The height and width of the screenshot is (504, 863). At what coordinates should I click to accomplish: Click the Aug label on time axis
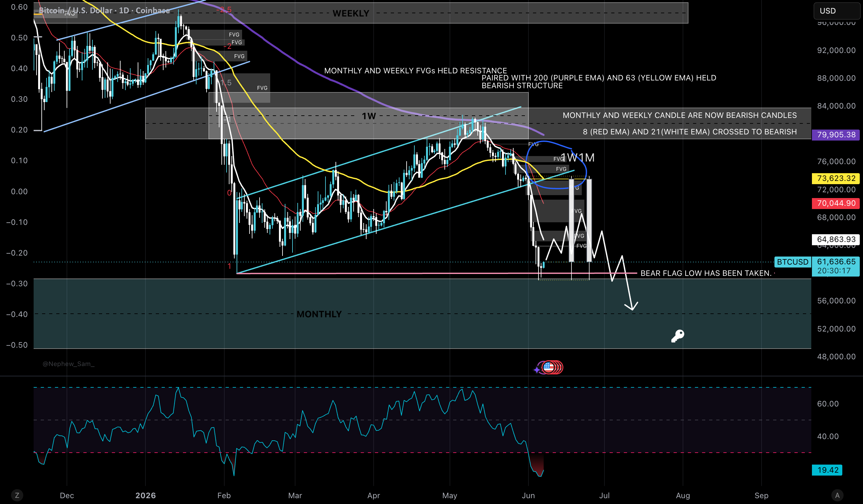pyautogui.click(x=683, y=496)
